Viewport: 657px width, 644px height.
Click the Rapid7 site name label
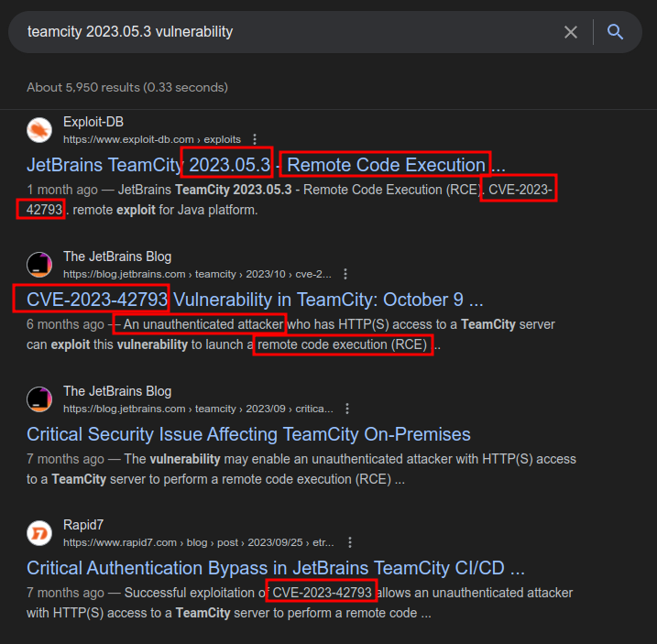(83, 525)
